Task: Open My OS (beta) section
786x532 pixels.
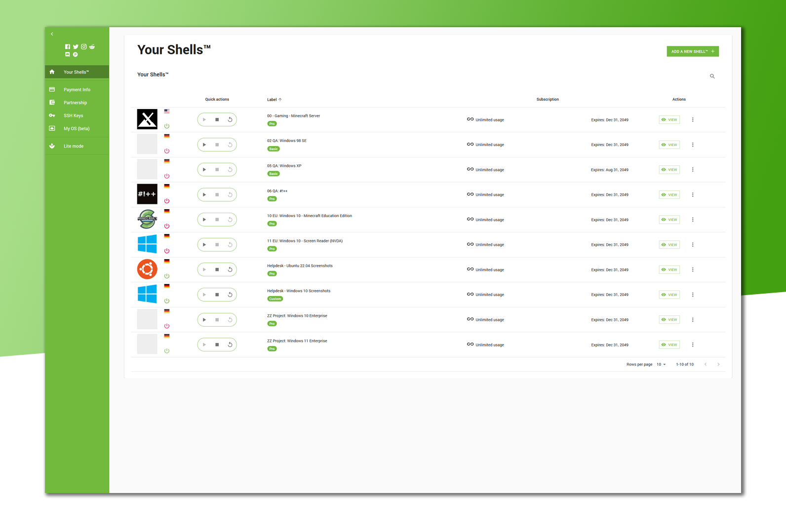Action: point(76,129)
